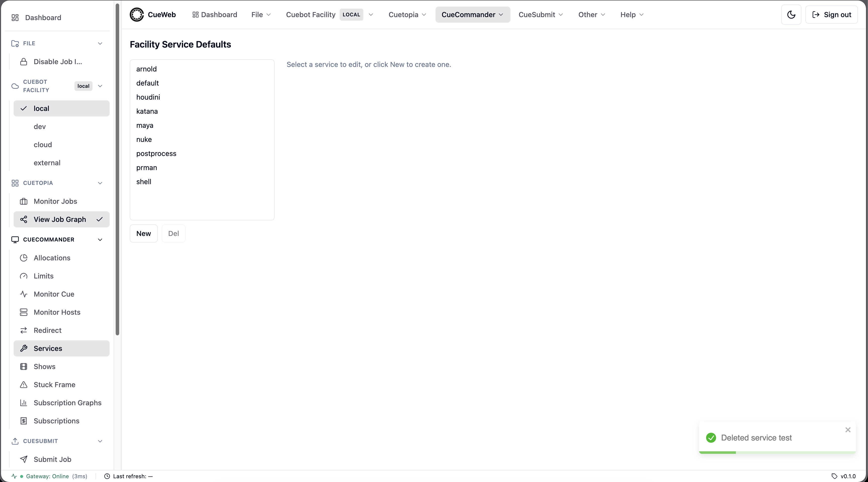
Task: Select the external facility
Action: tap(61, 163)
